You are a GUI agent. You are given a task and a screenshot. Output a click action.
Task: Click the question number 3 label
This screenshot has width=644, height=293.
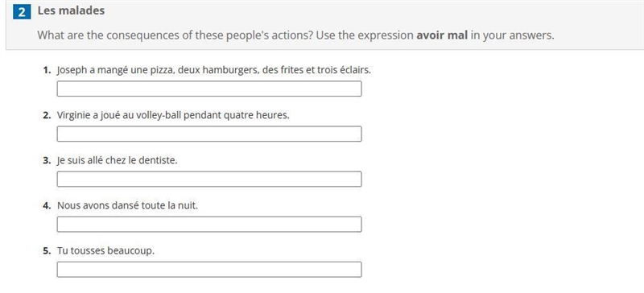pos(47,161)
